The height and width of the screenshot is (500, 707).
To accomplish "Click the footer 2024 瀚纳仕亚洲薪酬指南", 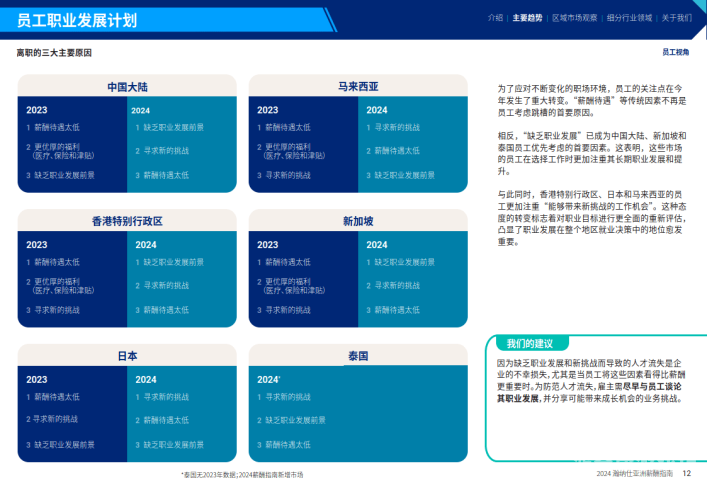I will point(634,473).
